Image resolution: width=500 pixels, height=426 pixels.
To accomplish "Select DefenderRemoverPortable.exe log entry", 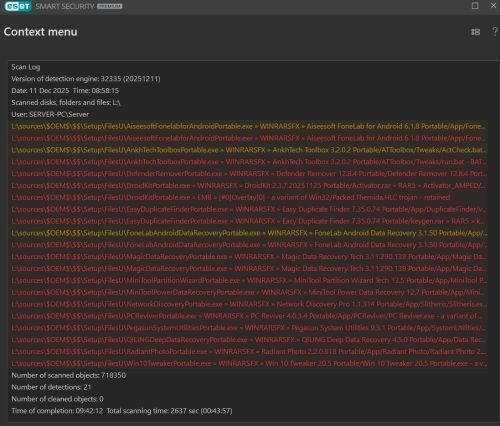I will pyautogui.click(x=248, y=174).
